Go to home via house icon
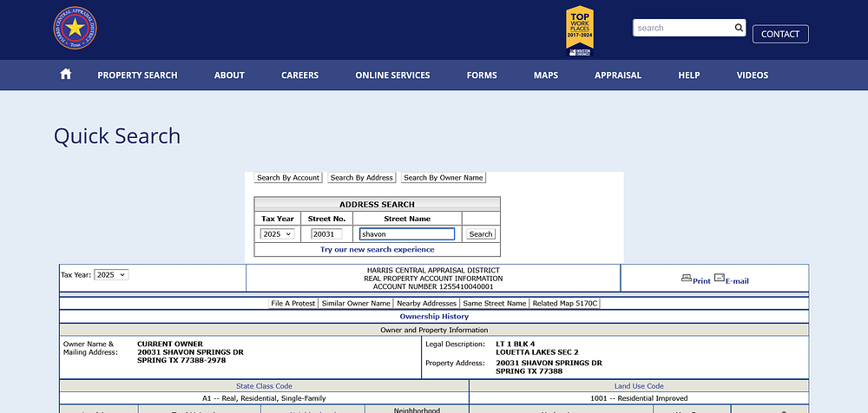 pyautogui.click(x=66, y=75)
